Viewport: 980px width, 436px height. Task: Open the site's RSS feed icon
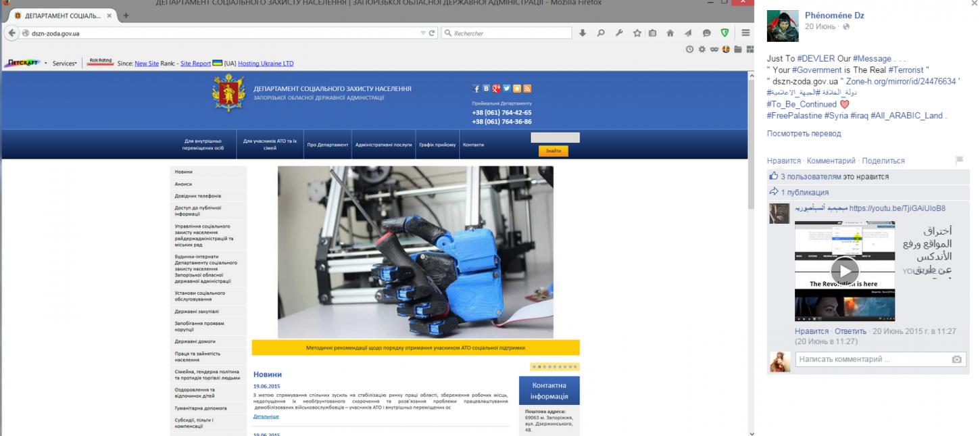click(x=527, y=89)
